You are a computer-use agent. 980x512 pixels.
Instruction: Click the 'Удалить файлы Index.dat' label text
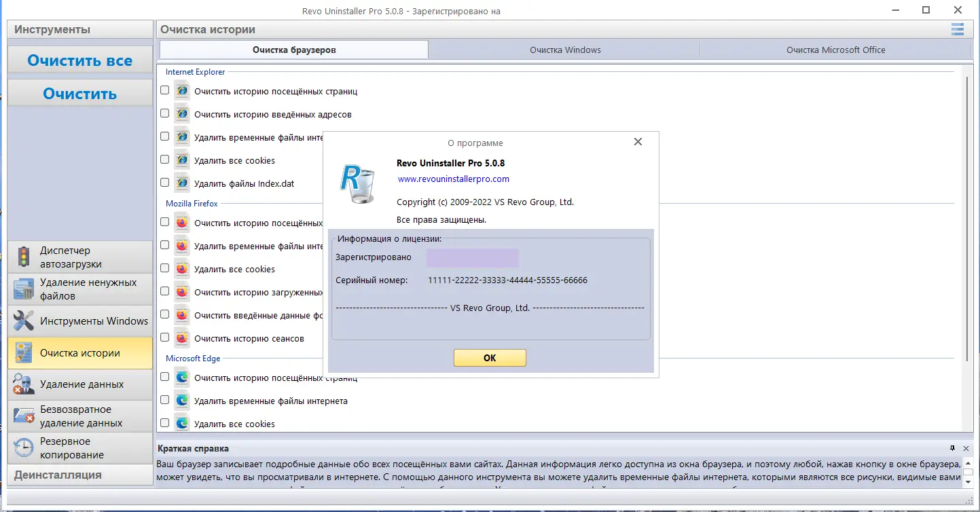click(x=244, y=183)
